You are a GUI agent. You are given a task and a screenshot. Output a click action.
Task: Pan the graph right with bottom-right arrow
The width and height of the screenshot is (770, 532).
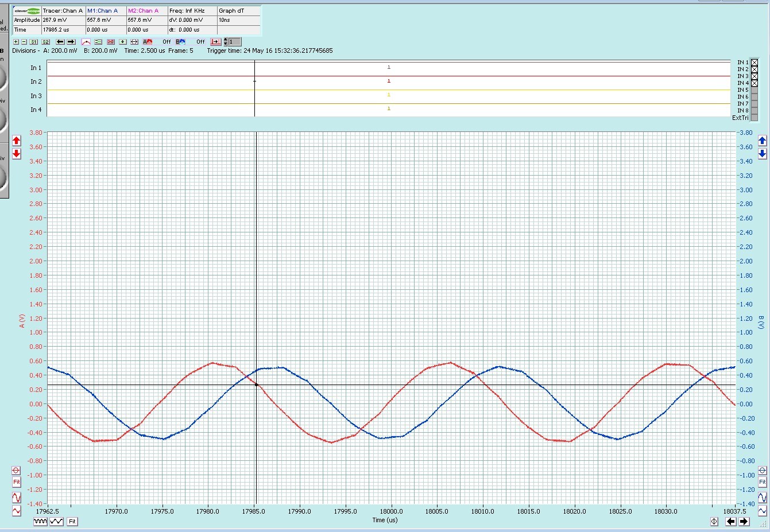click(744, 522)
